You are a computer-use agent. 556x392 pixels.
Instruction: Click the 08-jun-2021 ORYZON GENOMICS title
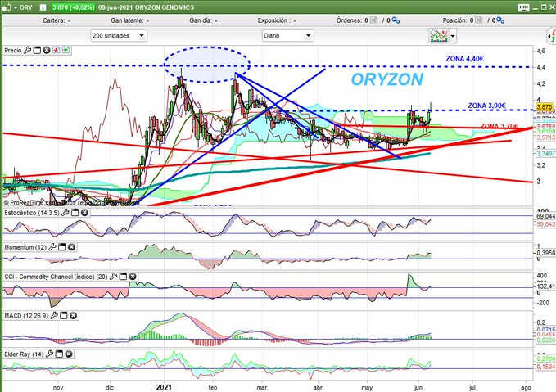click(x=146, y=7)
